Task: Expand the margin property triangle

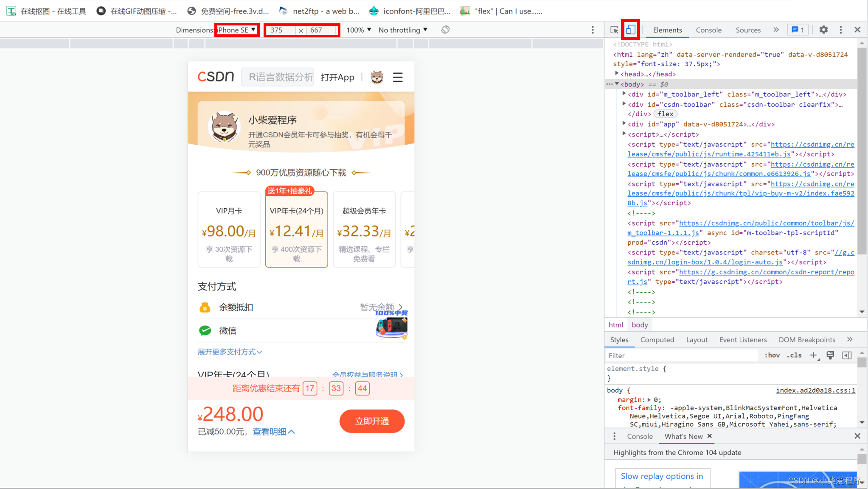Action: coord(649,400)
